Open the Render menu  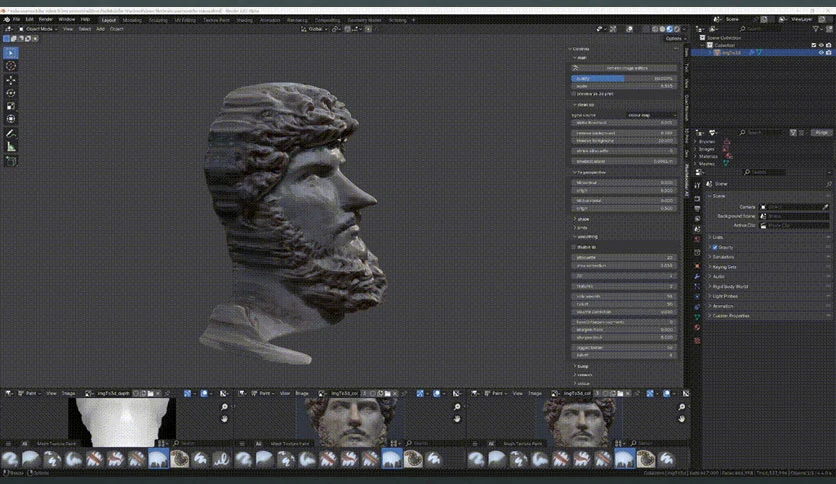46,20
